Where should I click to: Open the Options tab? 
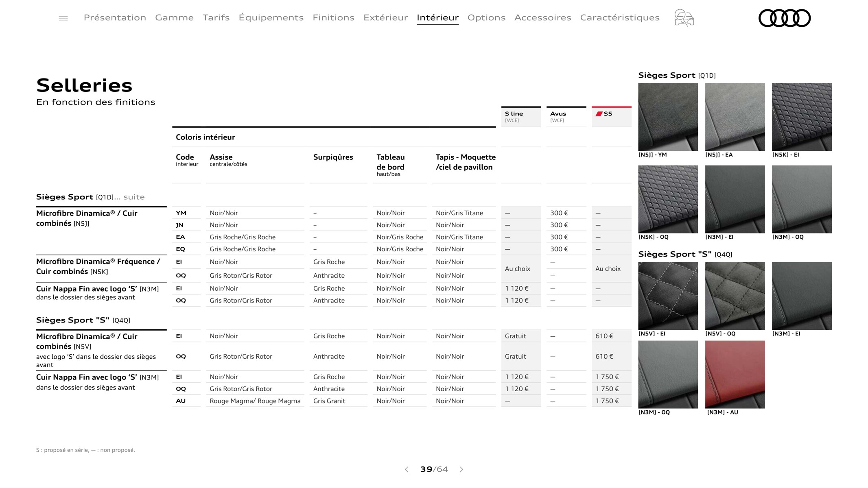[x=486, y=17]
